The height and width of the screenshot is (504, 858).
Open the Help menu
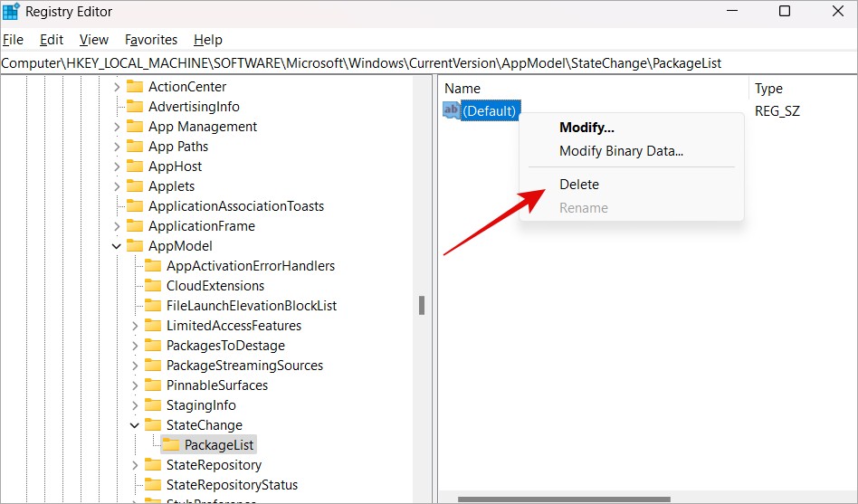[208, 40]
